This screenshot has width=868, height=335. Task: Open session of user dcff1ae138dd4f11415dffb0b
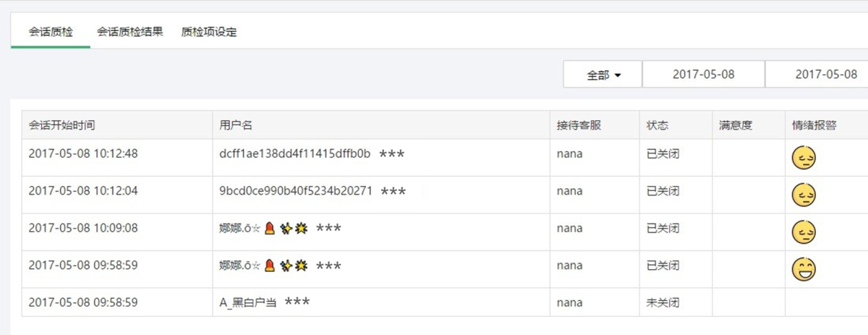pos(295,153)
